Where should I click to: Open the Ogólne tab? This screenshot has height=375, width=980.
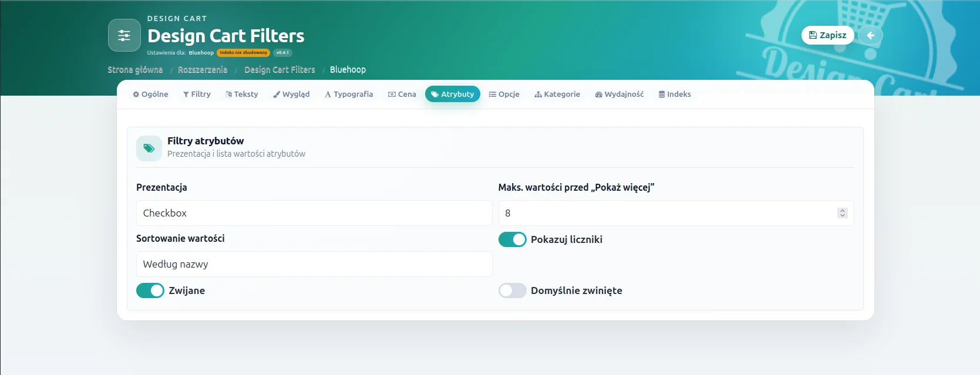click(150, 94)
